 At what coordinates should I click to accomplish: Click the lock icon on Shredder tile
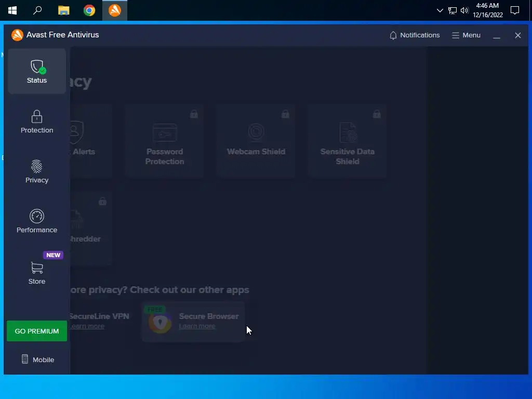click(x=102, y=201)
